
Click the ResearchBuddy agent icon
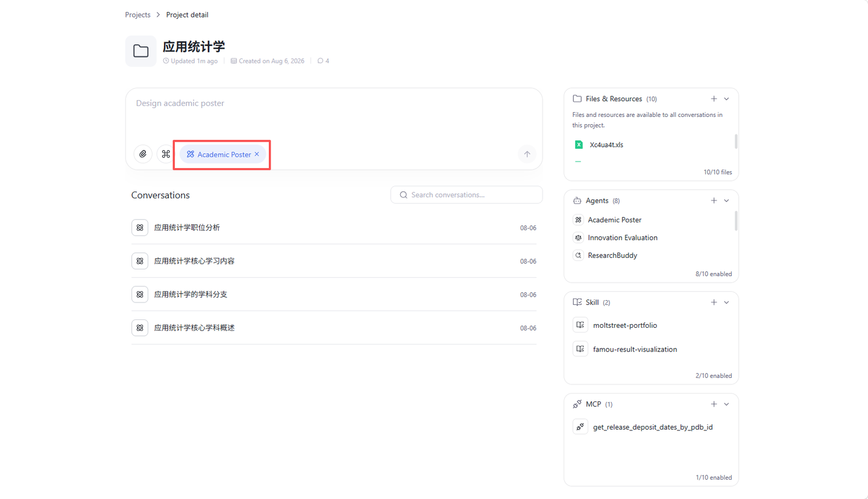pos(578,256)
